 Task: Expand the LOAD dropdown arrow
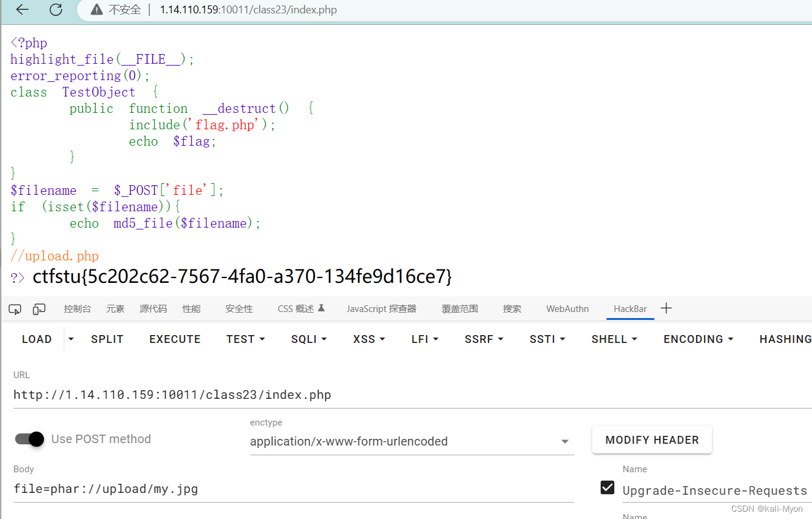[71, 339]
